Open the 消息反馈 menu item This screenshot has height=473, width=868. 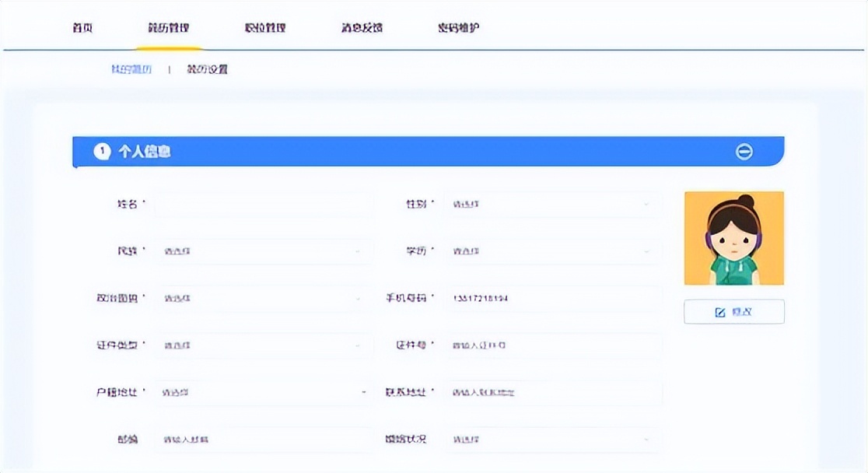(x=359, y=26)
